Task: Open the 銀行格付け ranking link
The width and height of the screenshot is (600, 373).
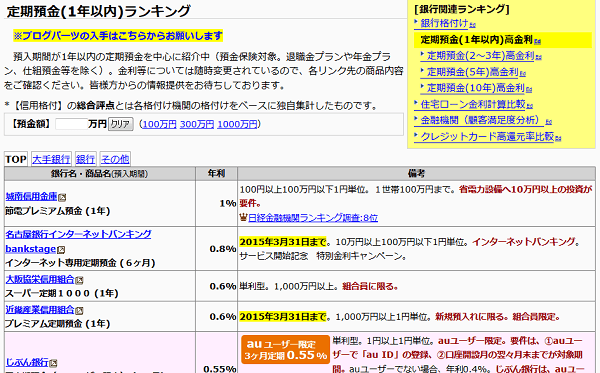Action: pos(444,23)
